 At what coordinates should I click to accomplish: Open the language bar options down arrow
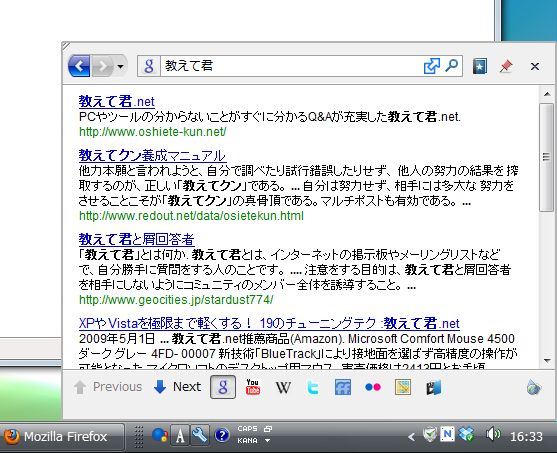(x=268, y=441)
